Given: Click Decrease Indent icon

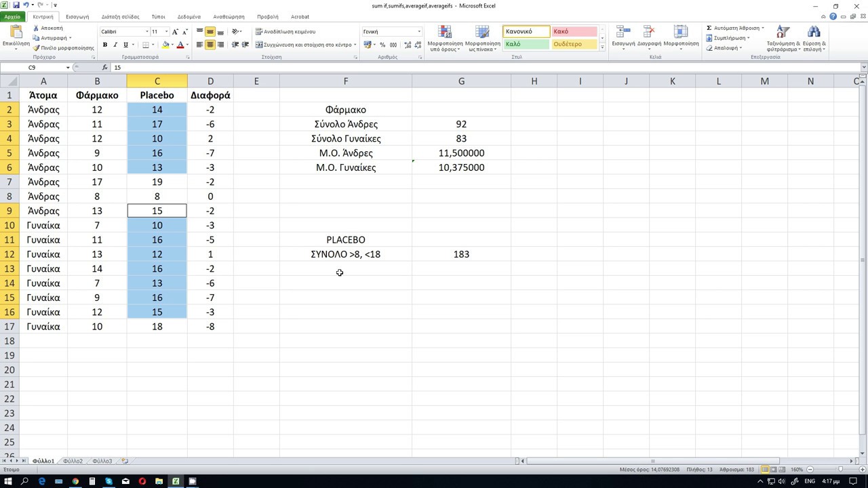Looking at the screenshot, I should click(235, 45).
